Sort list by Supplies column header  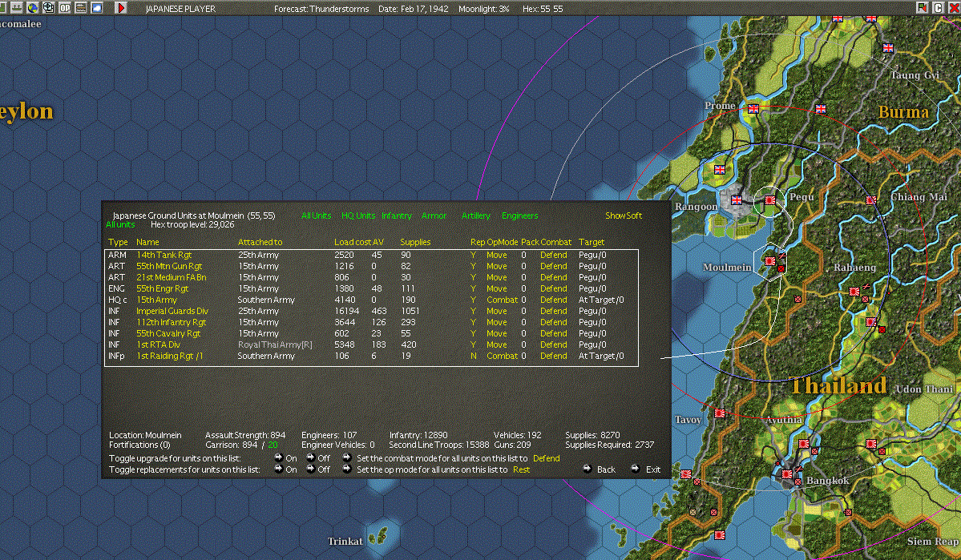tap(415, 242)
